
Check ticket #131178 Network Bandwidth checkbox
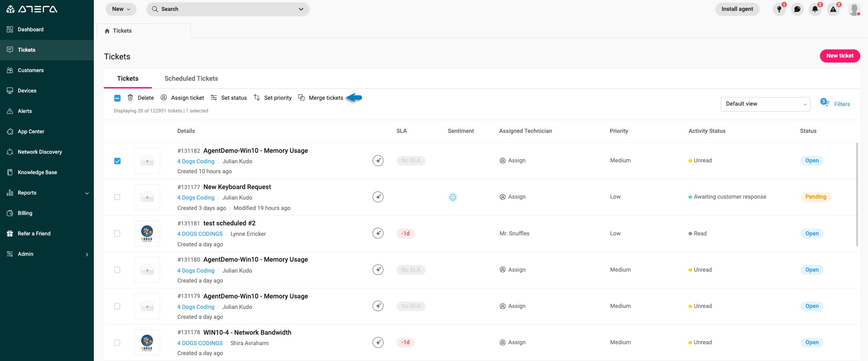pos(117,343)
